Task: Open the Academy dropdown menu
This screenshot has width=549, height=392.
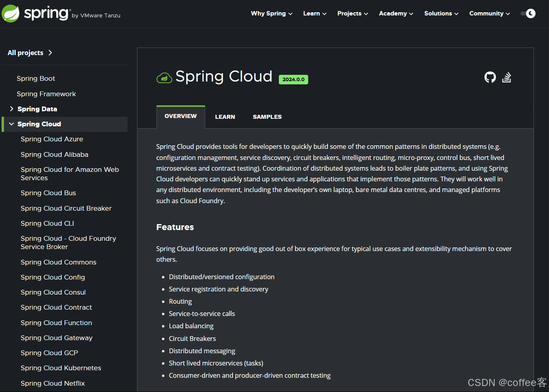Action: [396, 13]
